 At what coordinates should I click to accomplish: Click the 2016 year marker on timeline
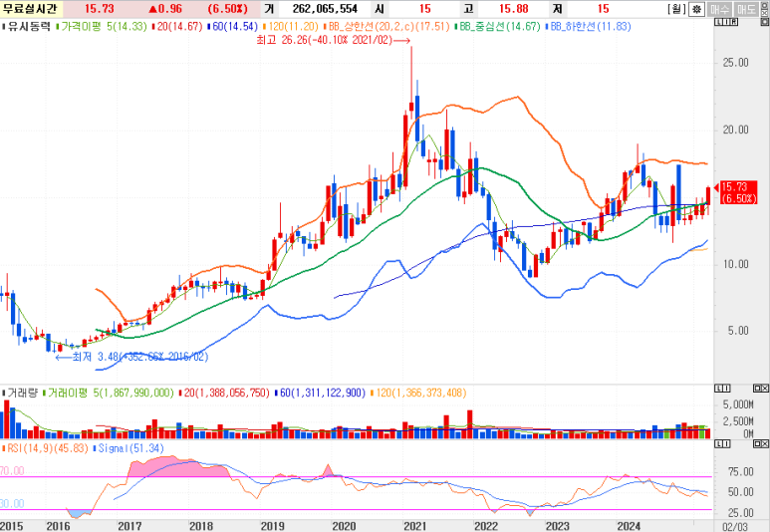click(58, 526)
